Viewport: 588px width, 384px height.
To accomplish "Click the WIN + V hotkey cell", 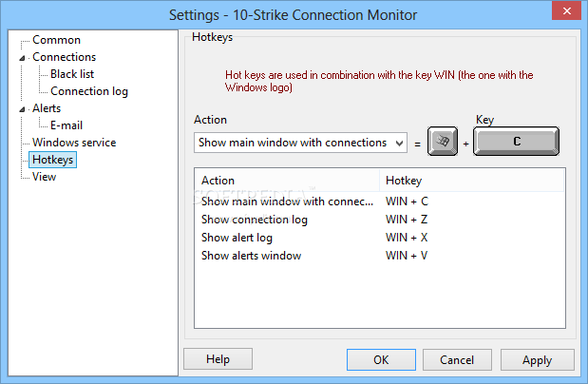I will (407, 256).
